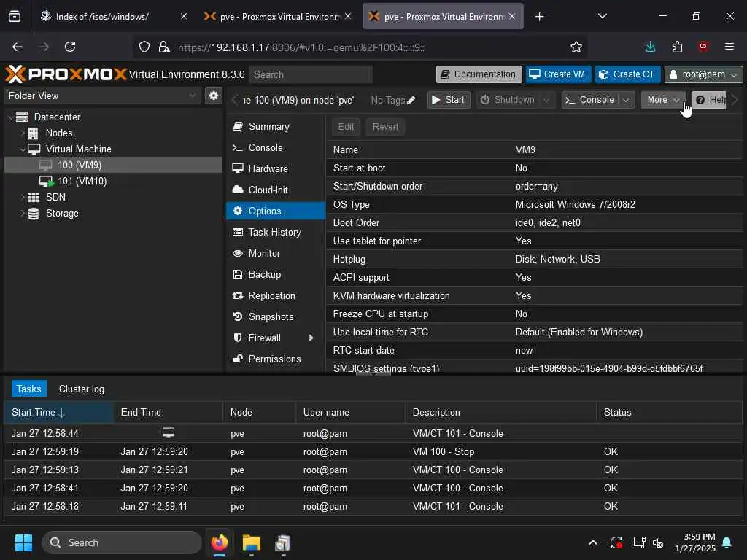Close the Index of /isos/windows/ tab

(x=183, y=17)
